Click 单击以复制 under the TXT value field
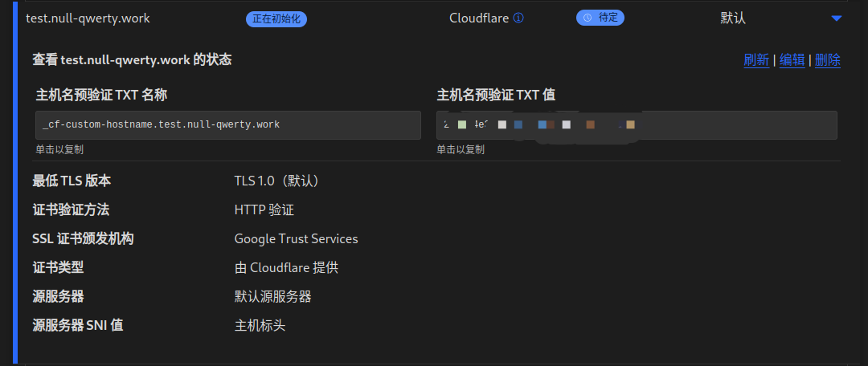868x366 pixels. [461, 149]
